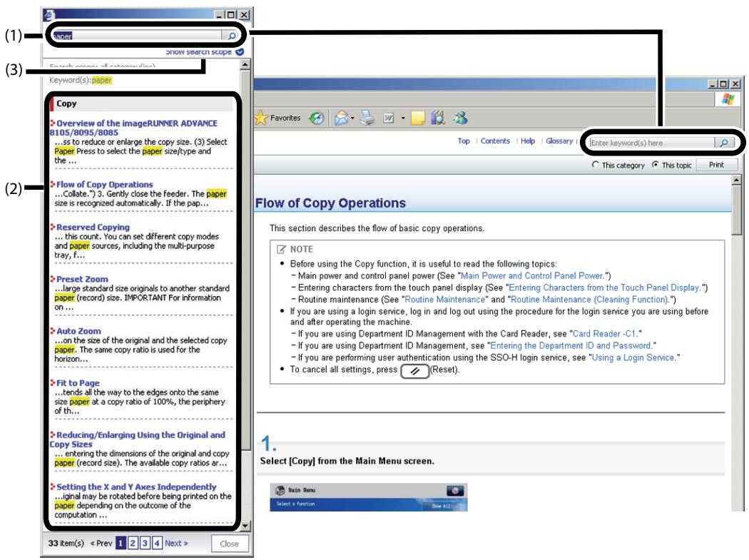Click the search magnifier icon in the main help window
This screenshot has width=749, height=560.
tap(724, 143)
